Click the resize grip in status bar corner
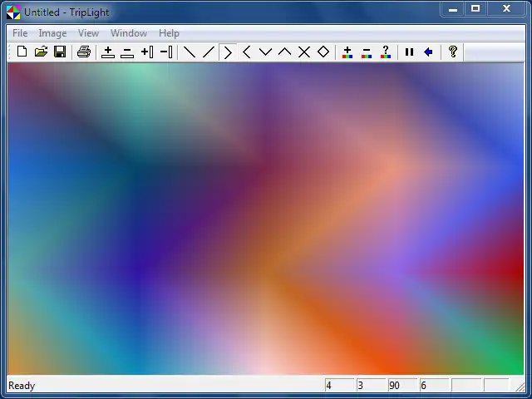 [x=520, y=387]
